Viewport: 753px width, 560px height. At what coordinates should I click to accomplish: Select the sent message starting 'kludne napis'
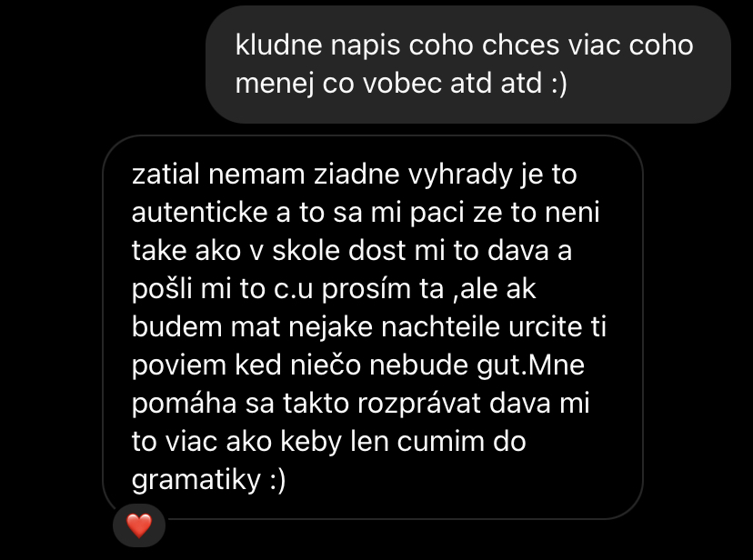(468, 65)
